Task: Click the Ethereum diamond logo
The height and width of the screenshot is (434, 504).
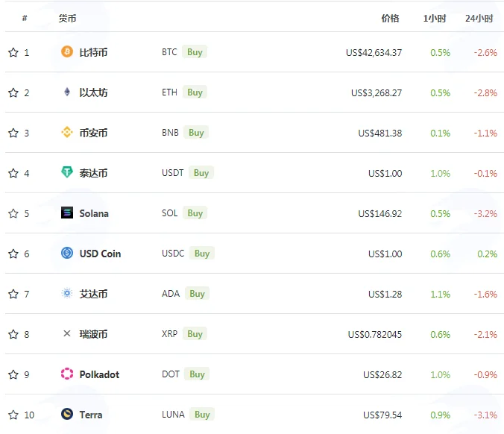Action: [67, 92]
